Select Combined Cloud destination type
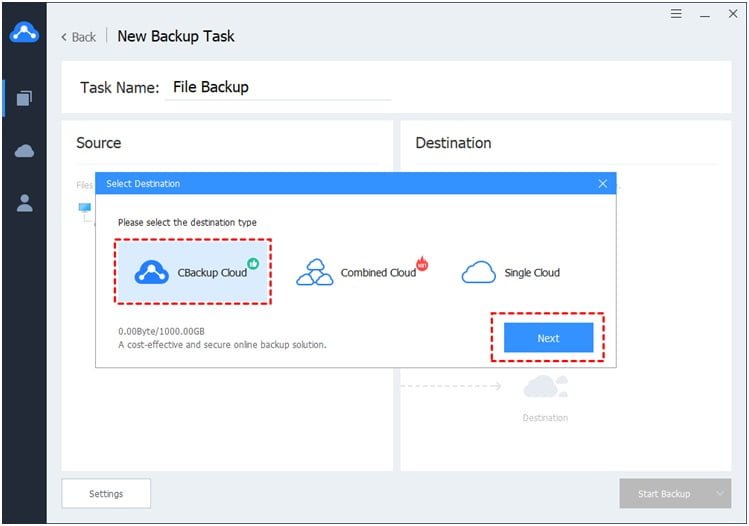749x526 pixels. click(363, 272)
